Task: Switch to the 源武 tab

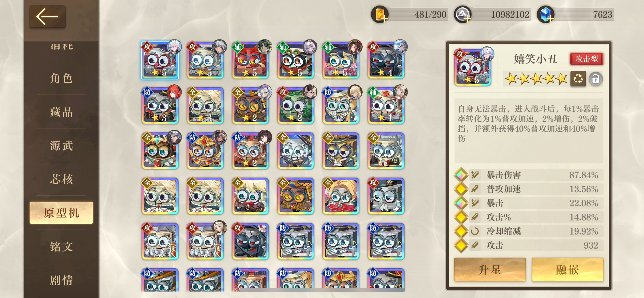Action: tap(61, 146)
